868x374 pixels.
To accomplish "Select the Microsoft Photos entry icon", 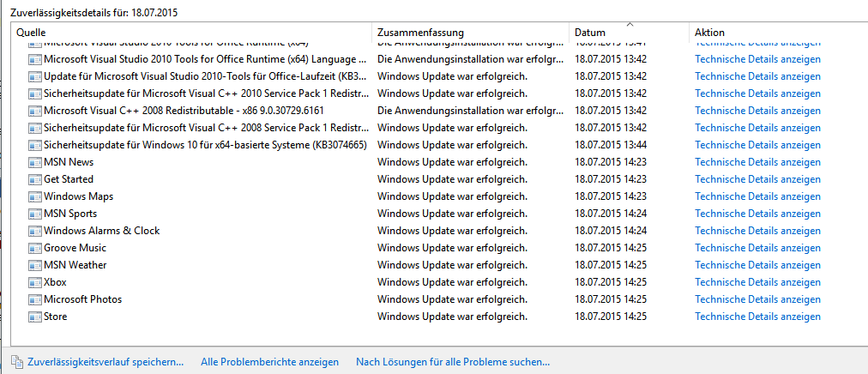I will point(35,299).
